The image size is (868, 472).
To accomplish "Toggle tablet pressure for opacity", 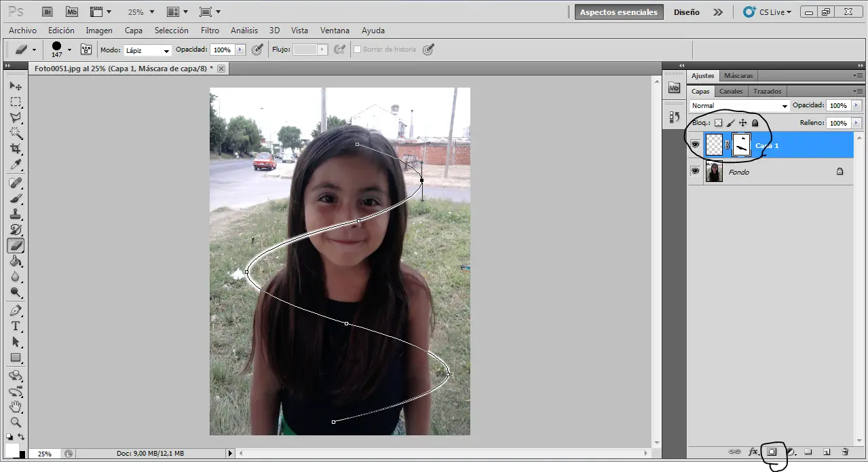I will click(x=257, y=50).
